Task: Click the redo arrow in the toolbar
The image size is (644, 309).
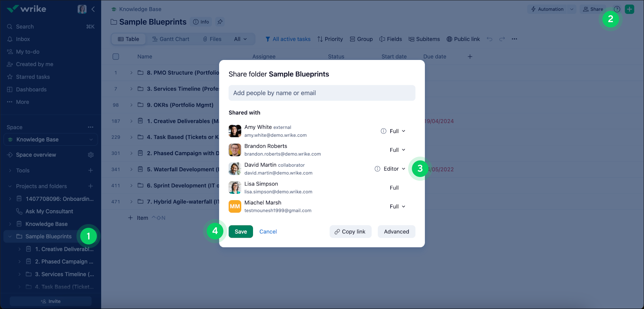Action: pyautogui.click(x=502, y=39)
